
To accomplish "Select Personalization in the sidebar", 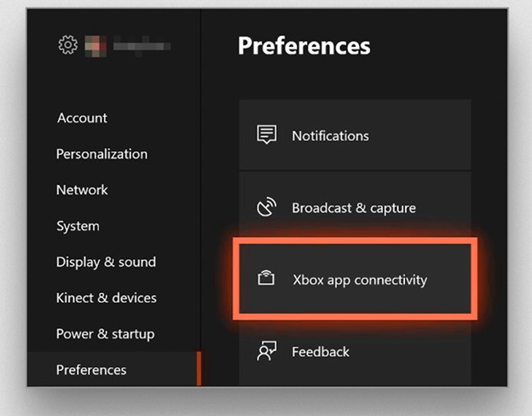I will 101,154.
